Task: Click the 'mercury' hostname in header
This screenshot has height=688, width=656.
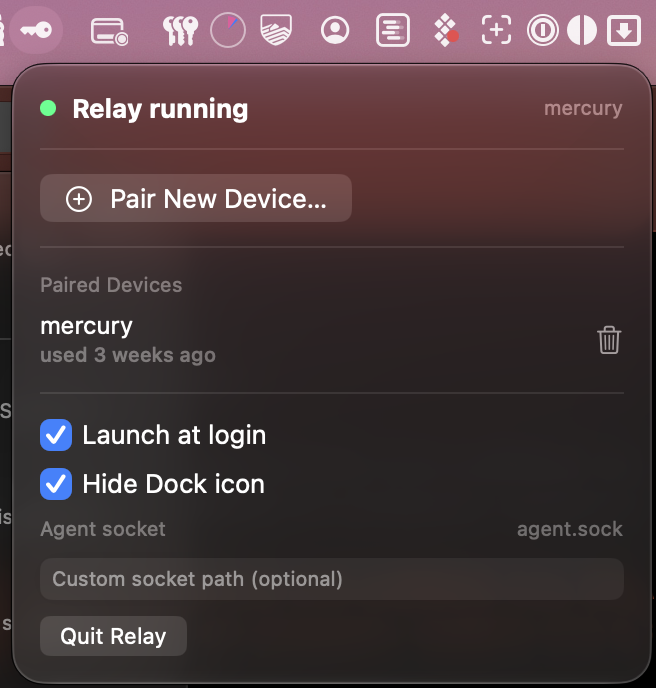Action: click(x=583, y=108)
